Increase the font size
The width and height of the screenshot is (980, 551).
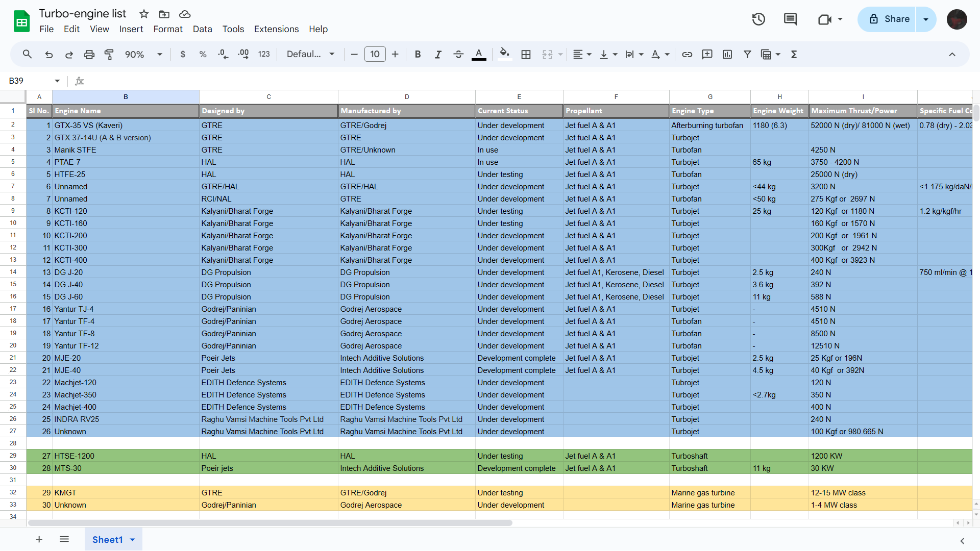pos(395,54)
